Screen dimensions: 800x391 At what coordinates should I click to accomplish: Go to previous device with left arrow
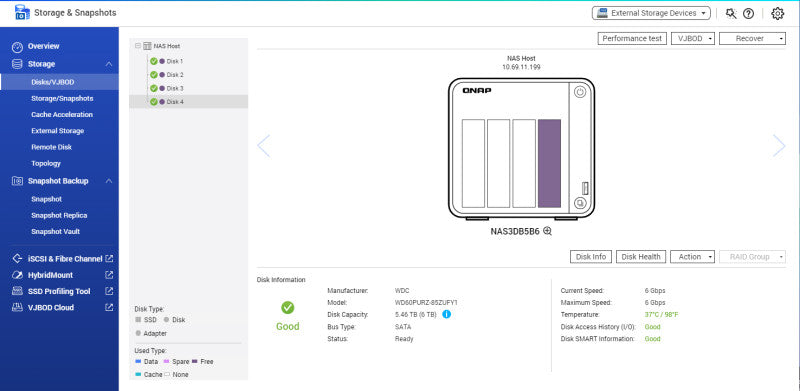click(x=263, y=146)
